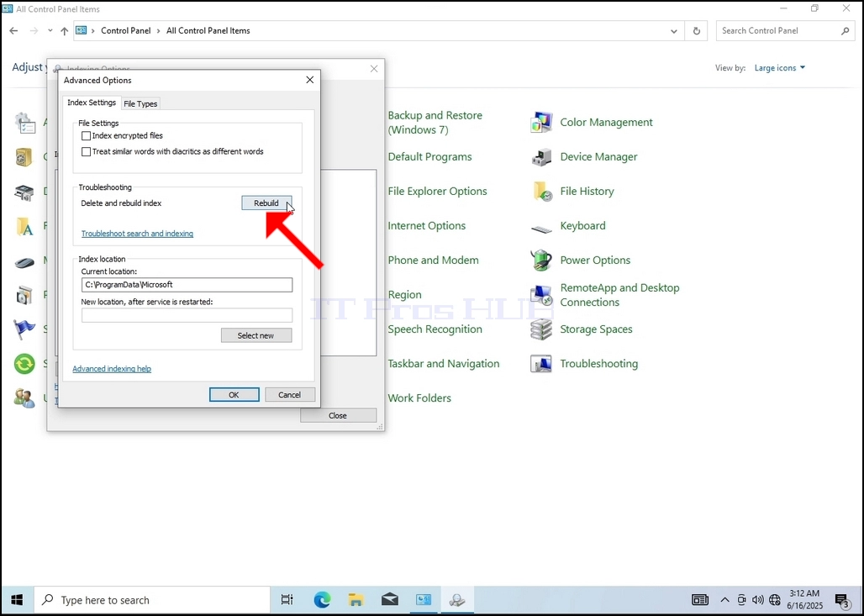Screen dimensions: 864x616
Task: Click All Control Panel Items breadcrumb
Action: click(x=208, y=31)
